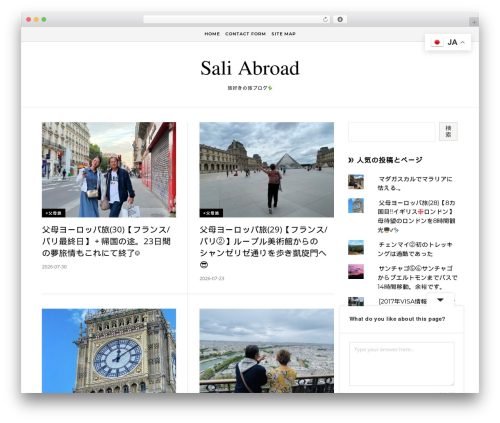The height and width of the screenshot is (423, 500).
Task: Open the SITE MAP page
Action: (x=283, y=34)
